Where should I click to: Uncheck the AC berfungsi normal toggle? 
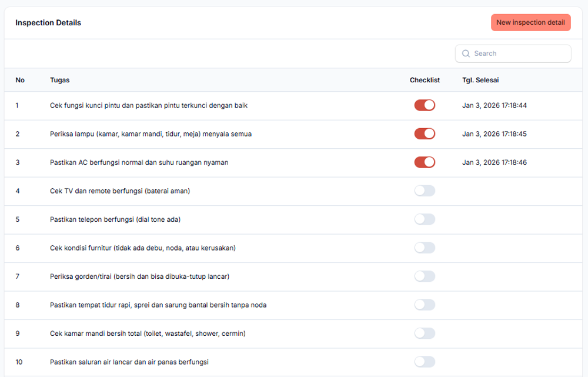[425, 162]
